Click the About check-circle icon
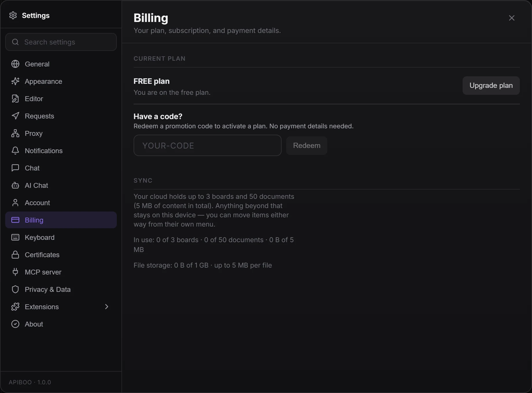 (x=15, y=324)
